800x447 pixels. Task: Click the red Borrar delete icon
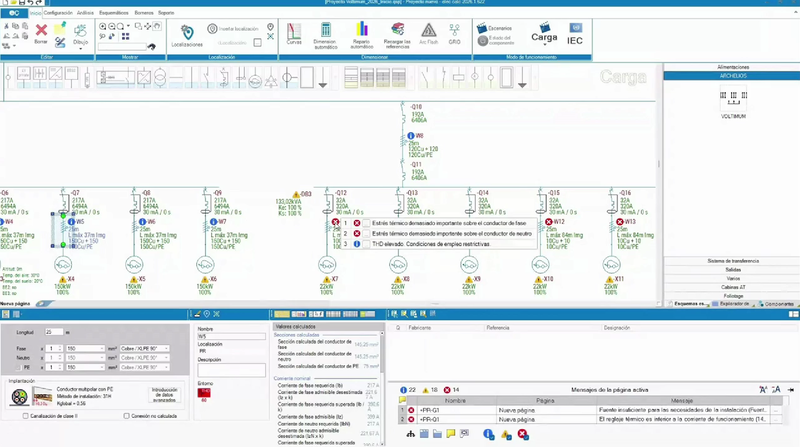41,31
